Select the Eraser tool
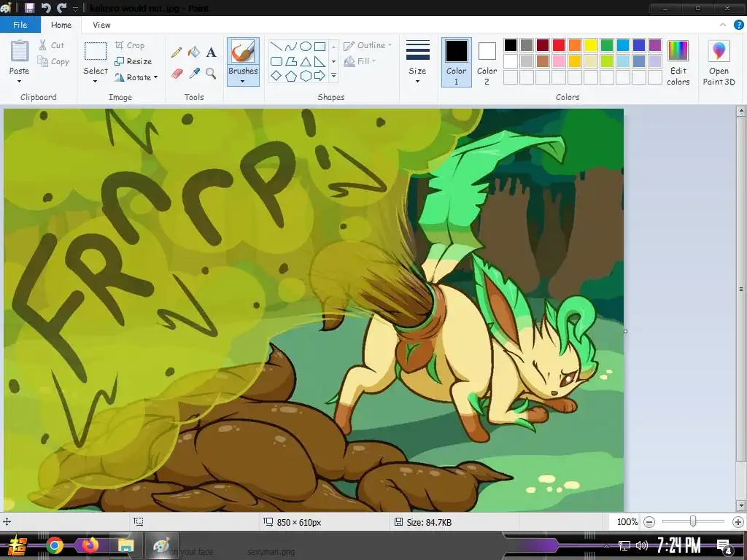747x560 pixels. coord(177,74)
